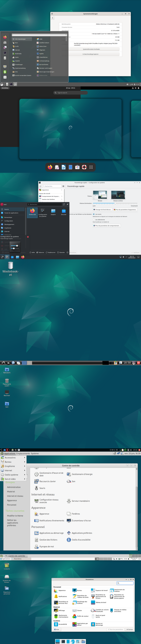Click the 'Type to search' GNOME field

[x=70, y=93]
